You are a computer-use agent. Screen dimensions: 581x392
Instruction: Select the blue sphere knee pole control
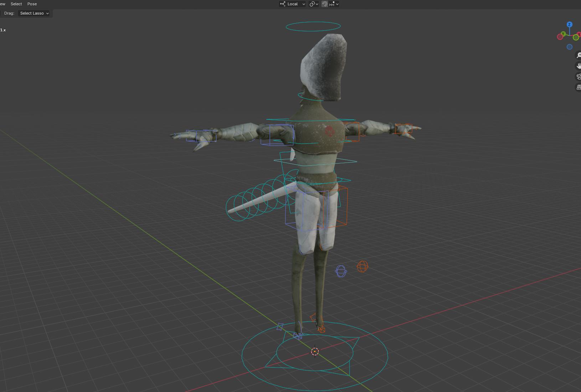pyautogui.click(x=341, y=271)
